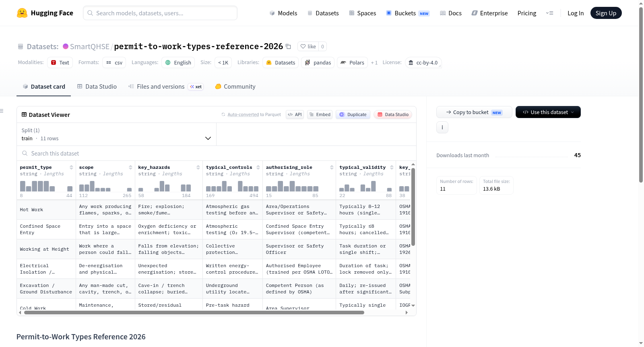Click the left sidebar hamburger icon

[x=2, y=111]
